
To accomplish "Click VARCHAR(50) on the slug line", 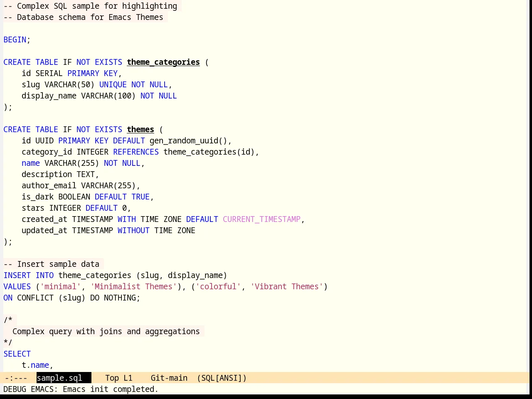I will [x=70, y=84].
